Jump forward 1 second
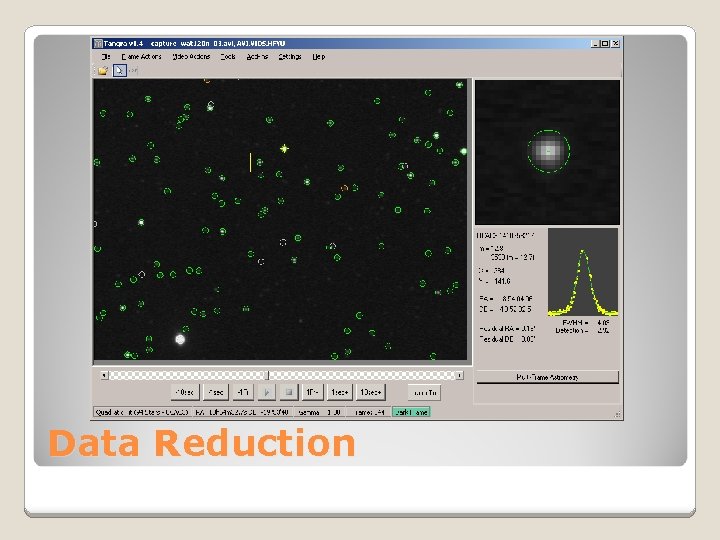Viewport: 720px width, 540px height. 340,392
